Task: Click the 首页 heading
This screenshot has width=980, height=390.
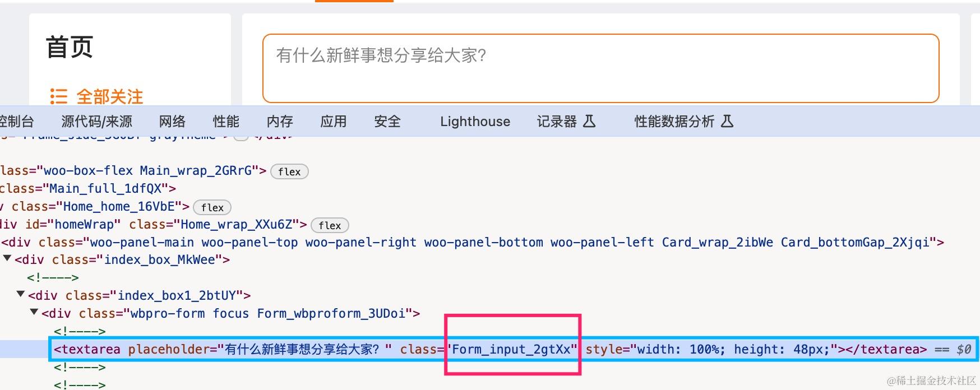Action: pyautogui.click(x=70, y=47)
